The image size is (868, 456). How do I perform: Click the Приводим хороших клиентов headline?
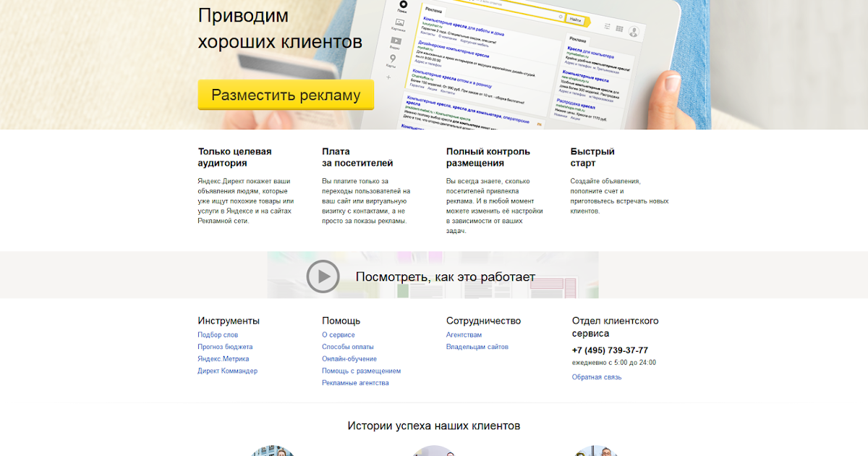click(280, 28)
